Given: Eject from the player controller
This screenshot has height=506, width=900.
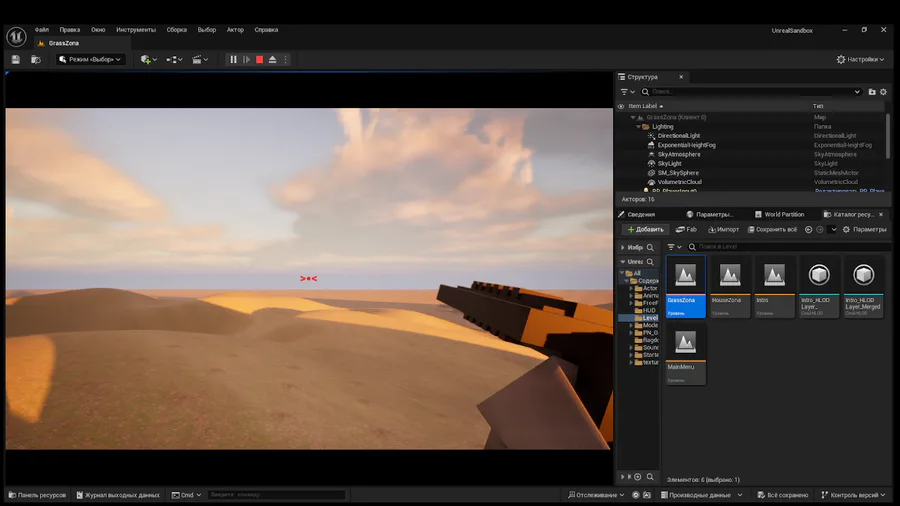Looking at the screenshot, I should 273,60.
